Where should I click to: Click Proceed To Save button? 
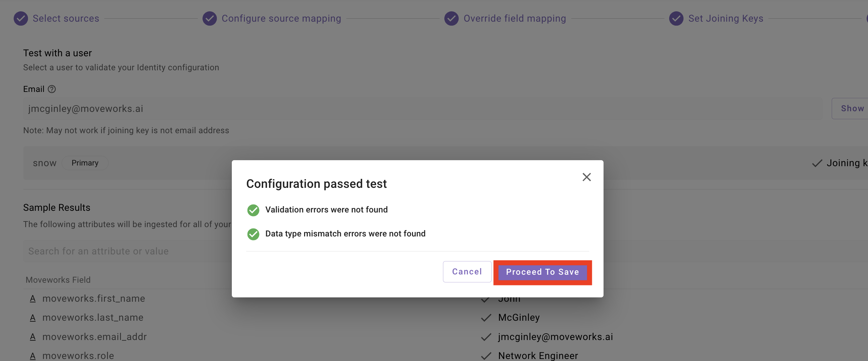(x=542, y=272)
